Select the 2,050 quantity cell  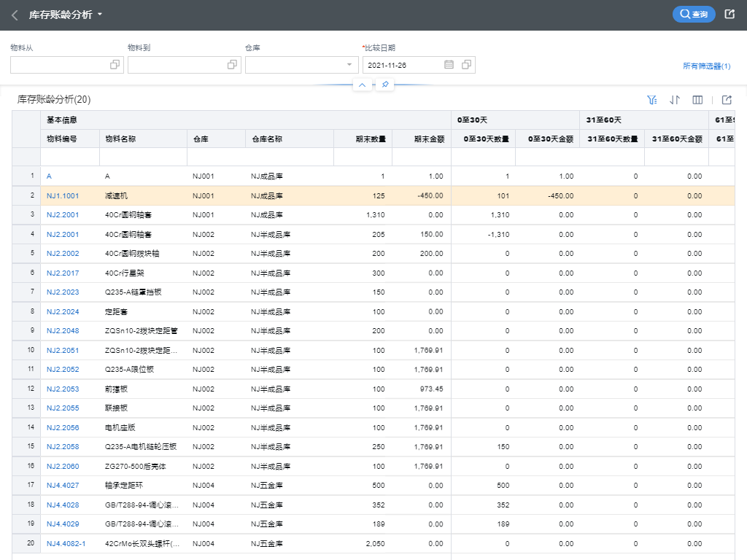tap(363, 543)
